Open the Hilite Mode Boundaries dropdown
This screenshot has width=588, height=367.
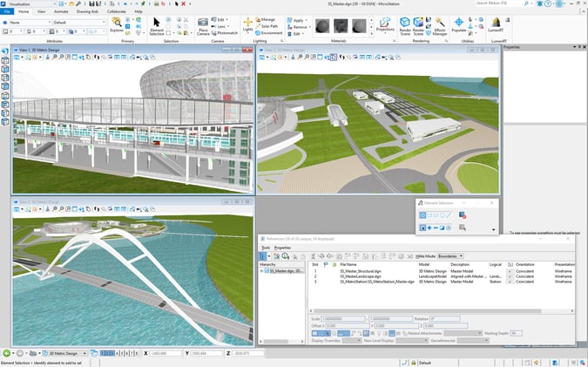(450, 256)
